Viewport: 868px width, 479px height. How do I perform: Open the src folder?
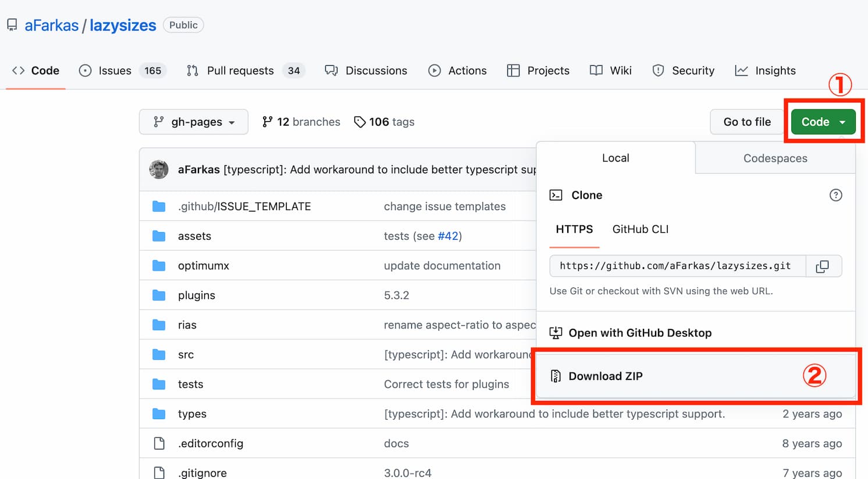point(186,355)
